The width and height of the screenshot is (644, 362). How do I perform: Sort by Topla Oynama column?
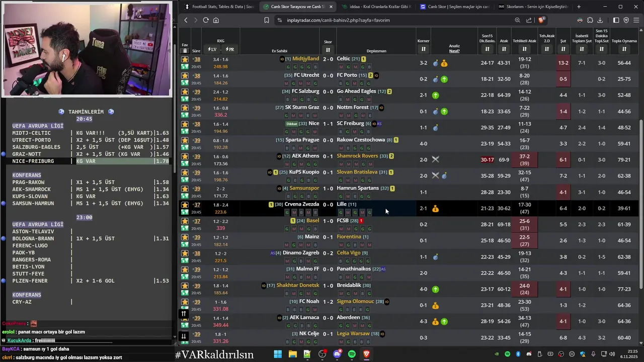pos(624,49)
